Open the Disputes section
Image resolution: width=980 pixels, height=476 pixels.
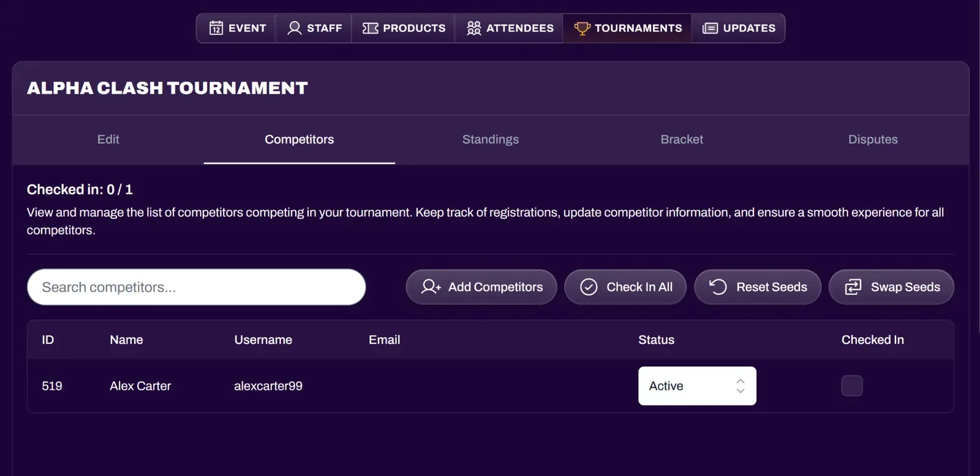coord(873,140)
